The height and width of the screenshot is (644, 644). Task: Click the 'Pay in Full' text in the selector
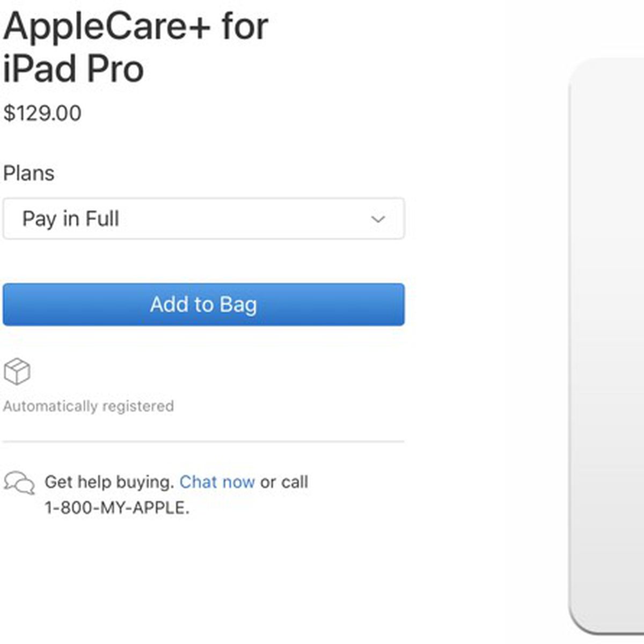70,218
